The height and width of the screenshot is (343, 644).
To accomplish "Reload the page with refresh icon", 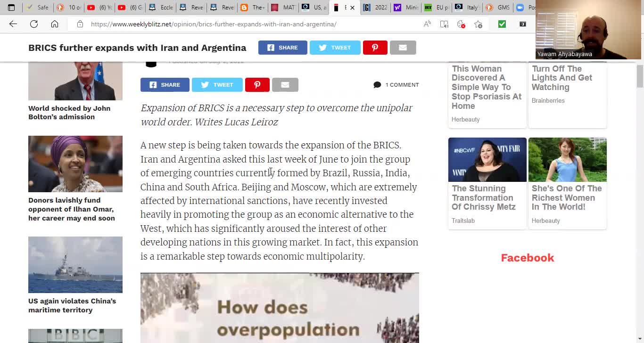I will pyautogui.click(x=34, y=24).
